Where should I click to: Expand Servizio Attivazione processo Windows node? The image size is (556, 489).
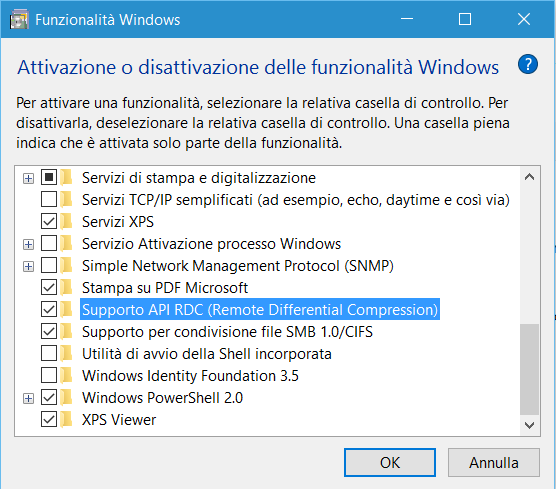pyautogui.click(x=28, y=244)
